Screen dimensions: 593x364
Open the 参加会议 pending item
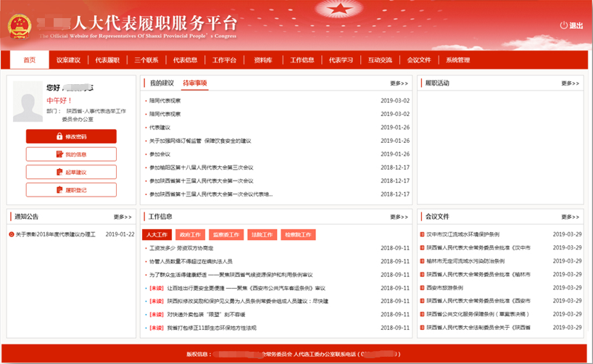coord(159,154)
